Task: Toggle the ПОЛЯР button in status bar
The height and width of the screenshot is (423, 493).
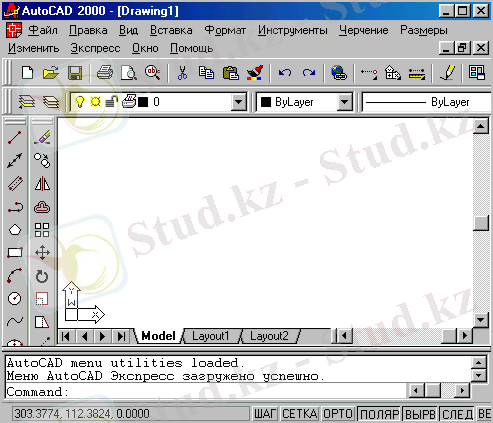Action: point(379,414)
